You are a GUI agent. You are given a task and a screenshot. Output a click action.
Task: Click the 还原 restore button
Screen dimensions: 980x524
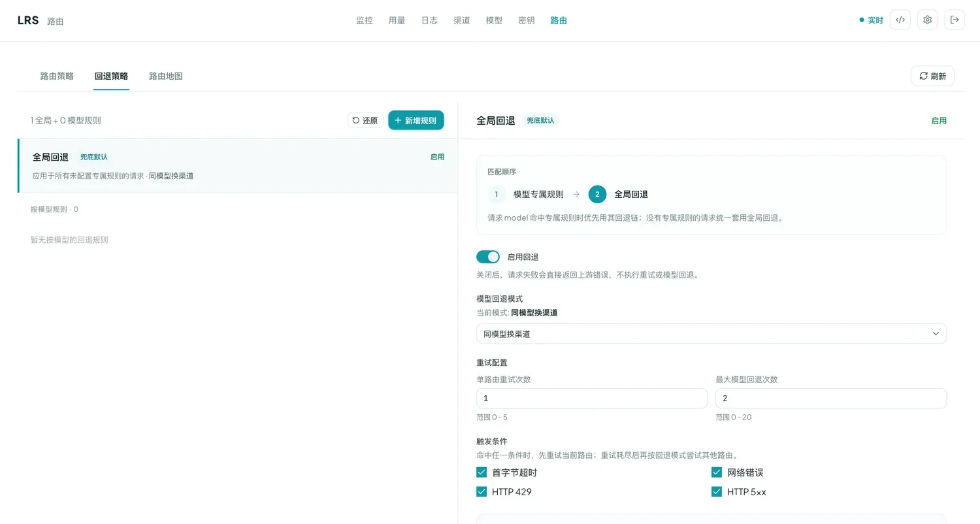(x=365, y=120)
